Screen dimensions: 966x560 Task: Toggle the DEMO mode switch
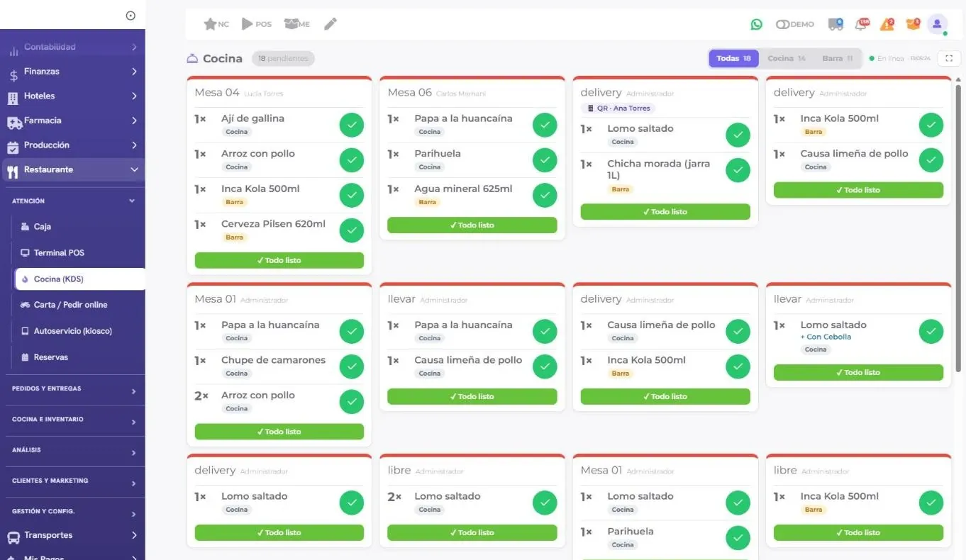782,24
